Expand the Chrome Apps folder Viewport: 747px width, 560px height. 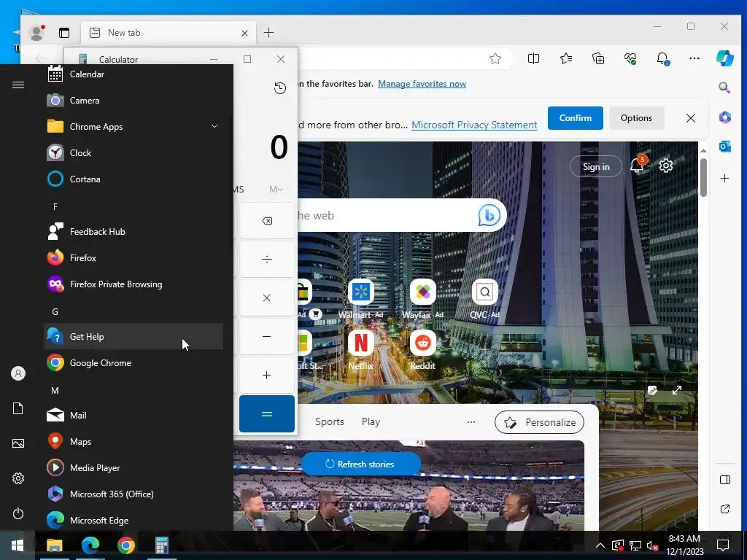(133, 127)
